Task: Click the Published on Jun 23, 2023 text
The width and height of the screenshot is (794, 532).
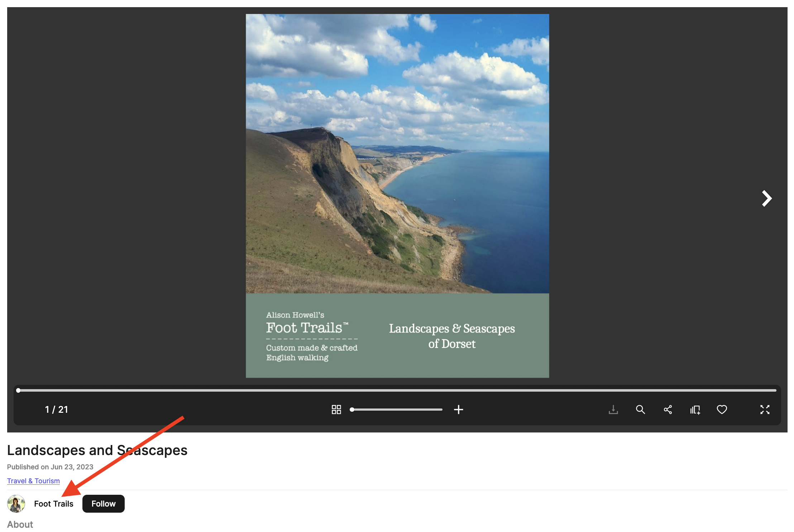Action: (x=50, y=467)
